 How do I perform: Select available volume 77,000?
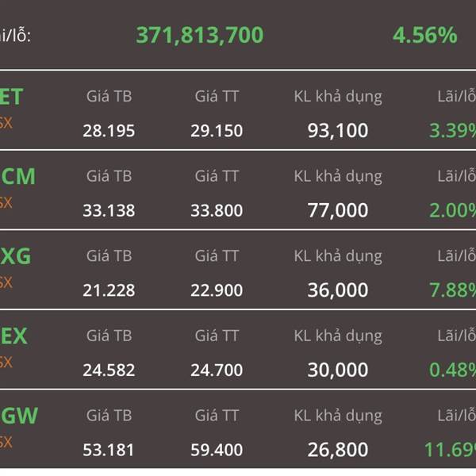[x=337, y=210]
